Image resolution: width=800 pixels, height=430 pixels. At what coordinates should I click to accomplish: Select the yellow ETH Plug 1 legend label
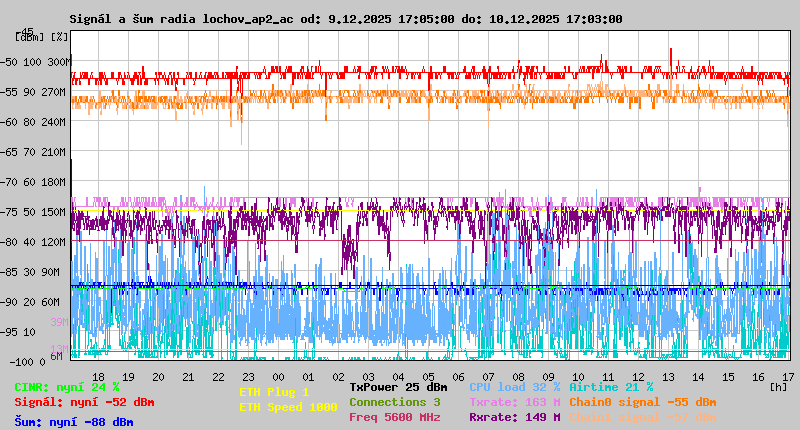click(x=274, y=392)
